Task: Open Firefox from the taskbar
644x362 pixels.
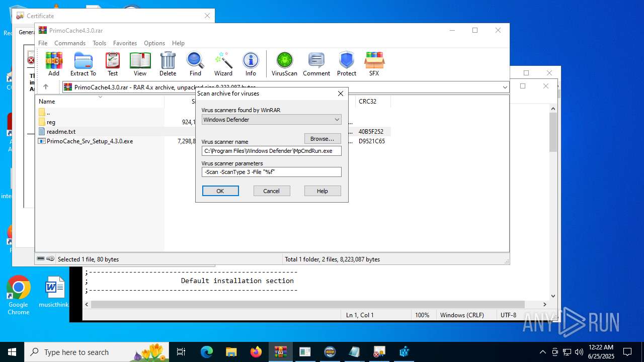Action: [x=256, y=352]
